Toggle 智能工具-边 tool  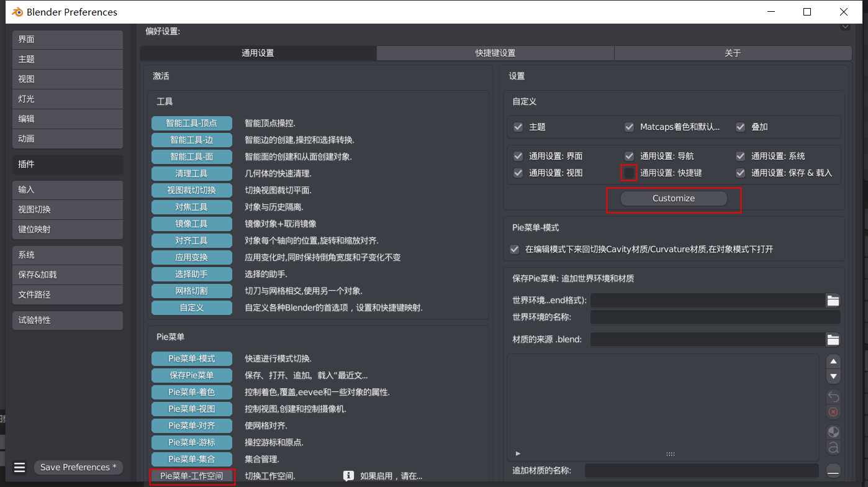[192, 140]
